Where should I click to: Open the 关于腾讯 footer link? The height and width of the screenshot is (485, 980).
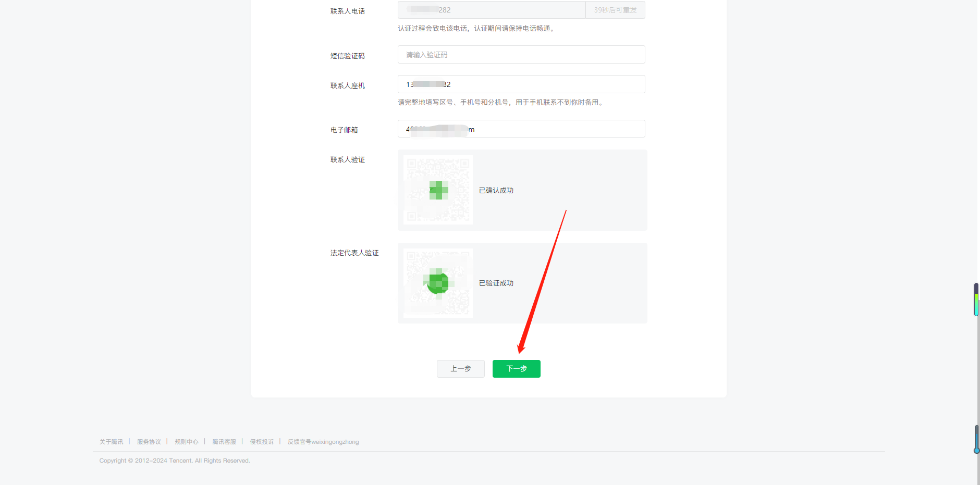tap(111, 442)
